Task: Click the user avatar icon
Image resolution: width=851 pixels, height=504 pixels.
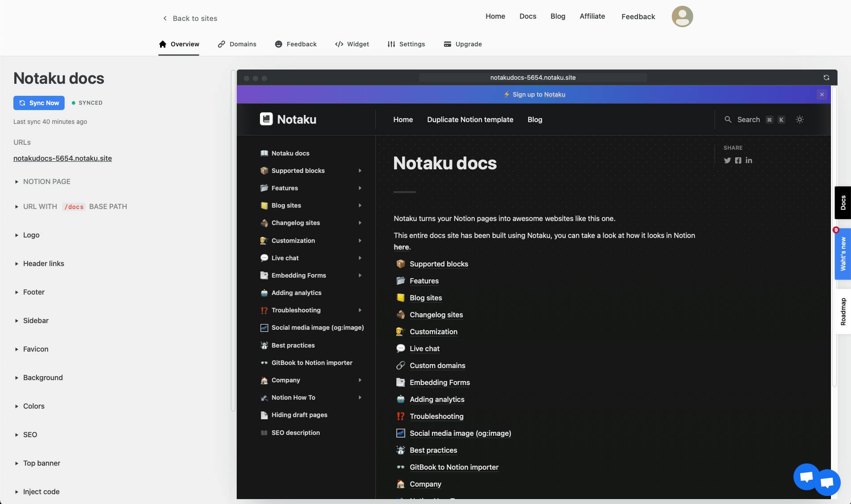Action: (682, 16)
